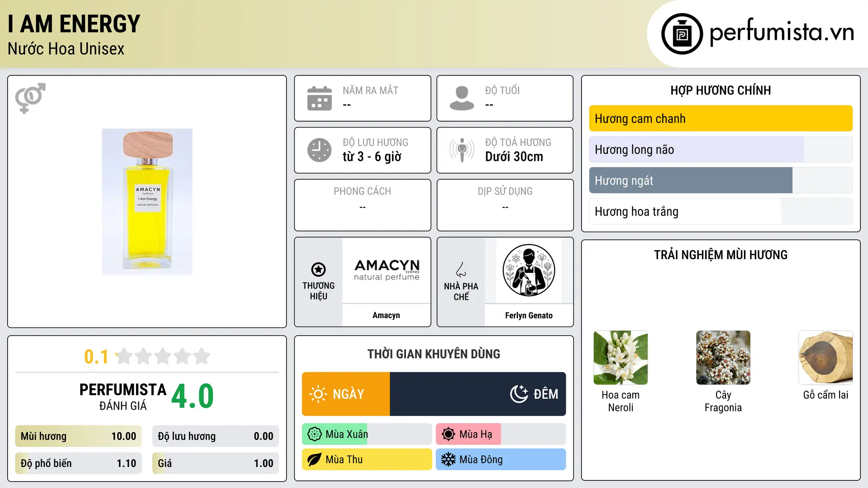The image size is (868, 488).
Task: Click the Độ lưu hương score 0.00
Action: 216,436
